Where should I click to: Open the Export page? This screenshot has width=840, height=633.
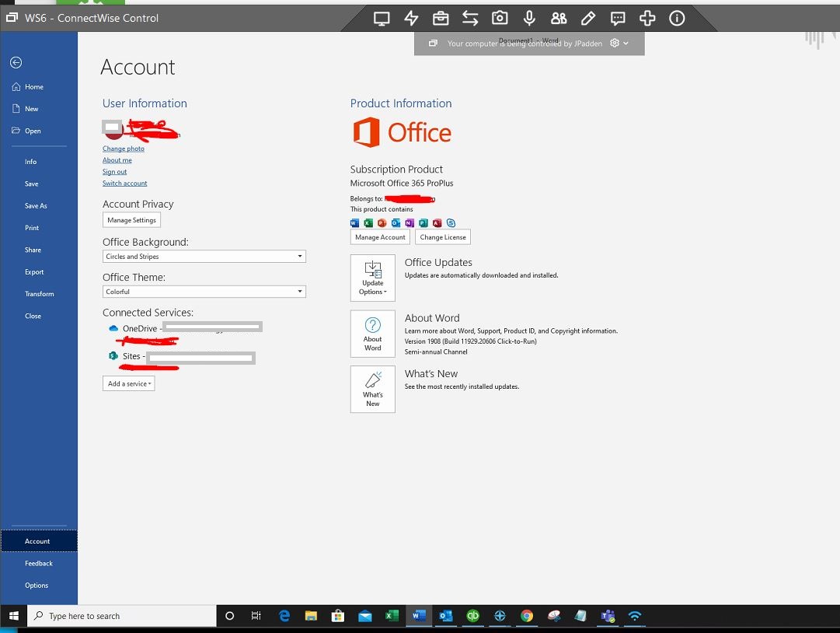click(33, 271)
